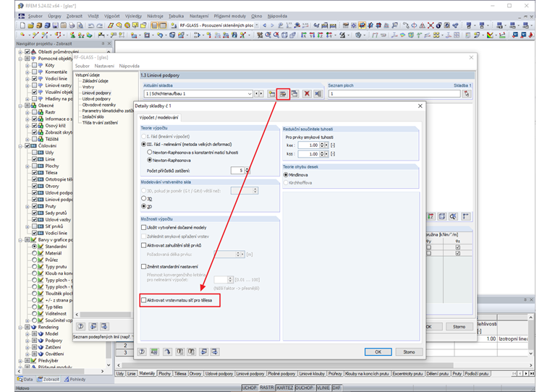The height and width of the screenshot is (392, 550).
Task: Toggle the Linie numbering checkbox in navigator
Action: [35, 159]
